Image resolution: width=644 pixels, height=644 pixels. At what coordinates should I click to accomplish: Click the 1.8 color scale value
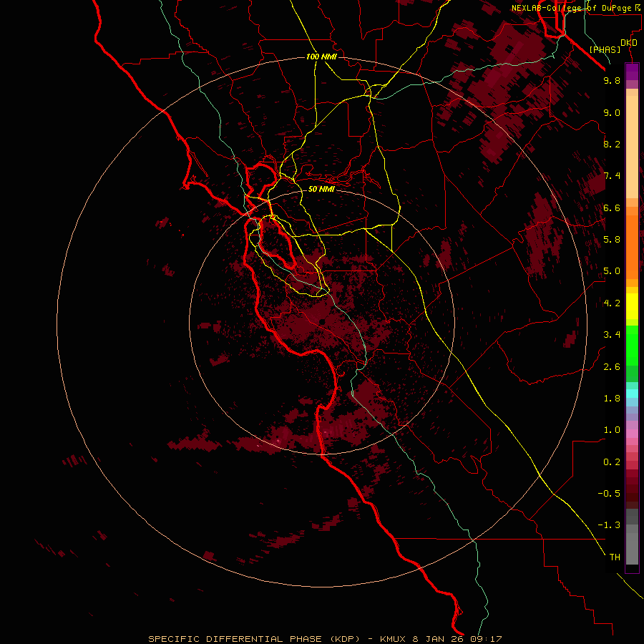click(x=612, y=399)
